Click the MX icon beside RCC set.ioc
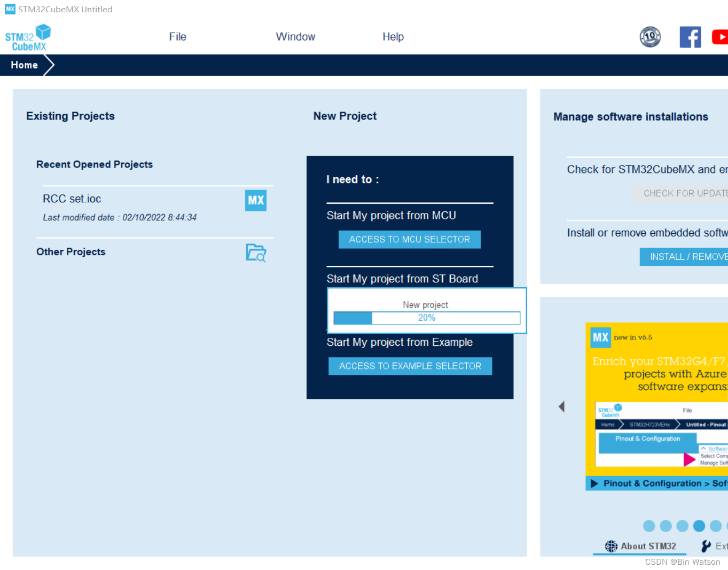The height and width of the screenshot is (570, 728). point(256,200)
